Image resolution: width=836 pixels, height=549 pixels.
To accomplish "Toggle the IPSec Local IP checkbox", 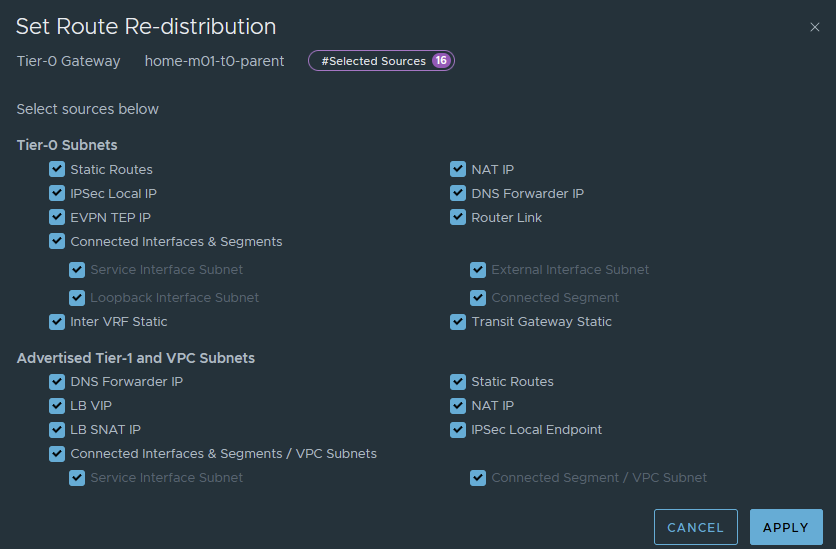I will (57, 194).
